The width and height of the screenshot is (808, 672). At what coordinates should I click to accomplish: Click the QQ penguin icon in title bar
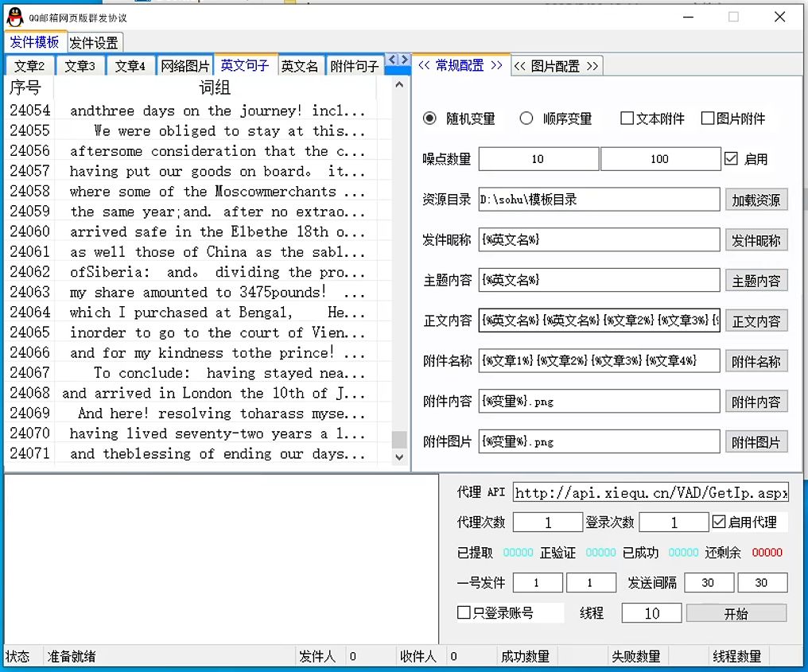15,17
